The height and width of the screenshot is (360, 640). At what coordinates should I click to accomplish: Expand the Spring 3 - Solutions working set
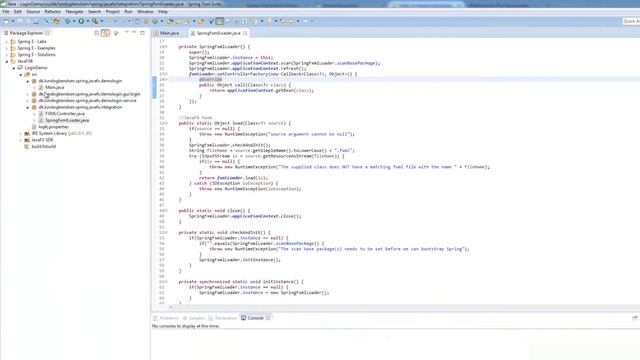tap(7, 55)
